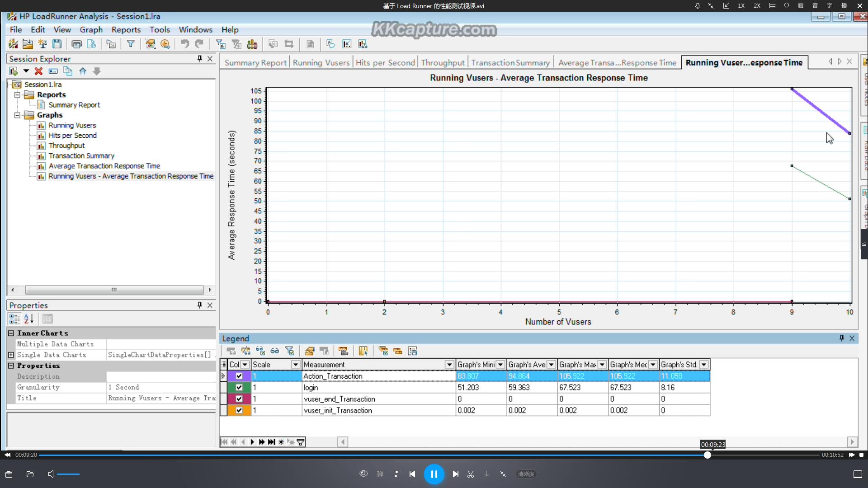
Task: Click the glasses show/hide icon in Legend toolbar
Action: coord(275,351)
